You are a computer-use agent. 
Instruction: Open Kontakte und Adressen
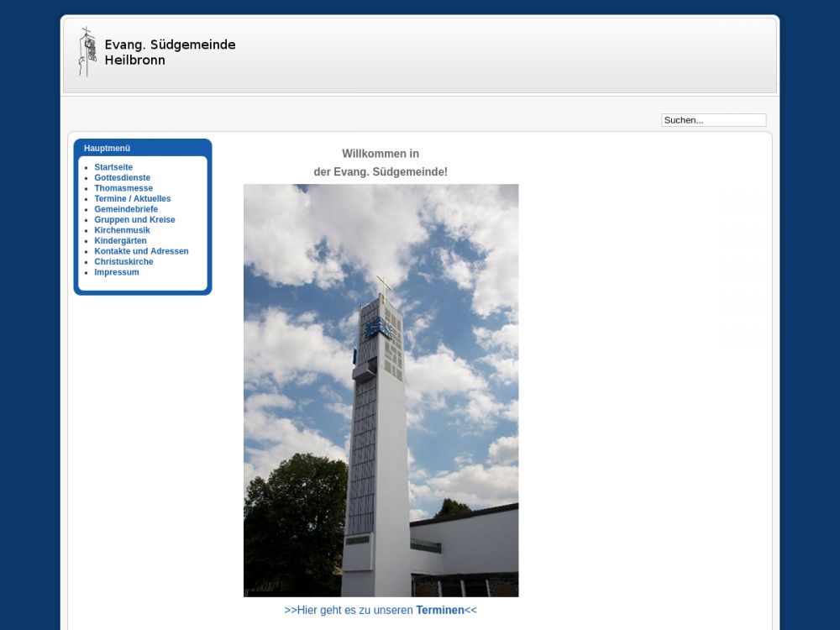click(x=141, y=251)
